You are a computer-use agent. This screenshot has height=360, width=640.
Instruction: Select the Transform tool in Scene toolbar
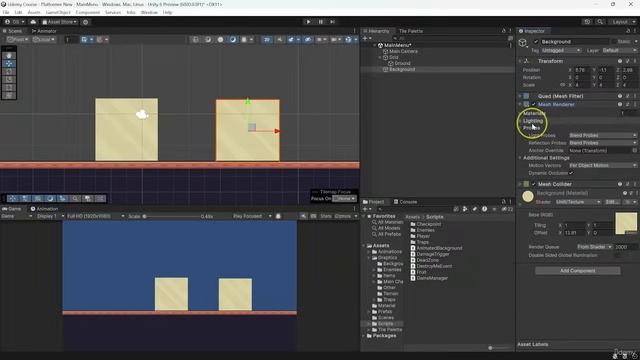click(9, 96)
